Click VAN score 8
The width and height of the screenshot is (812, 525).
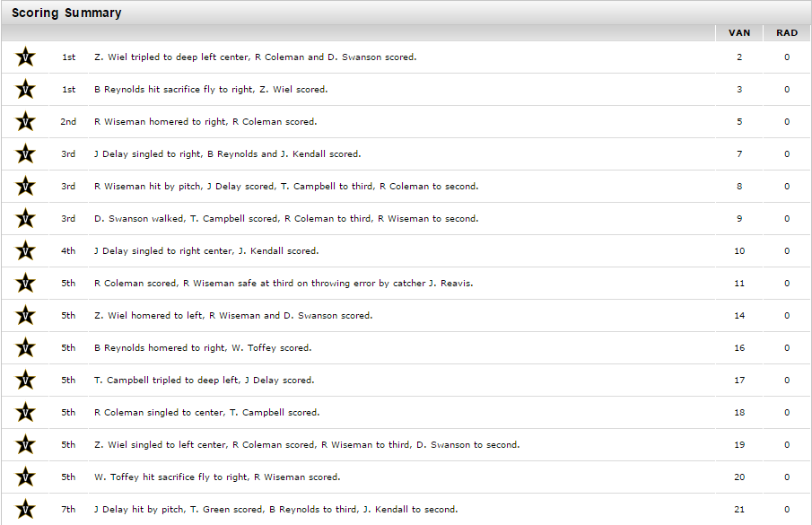pyautogui.click(x=739, y=186)
